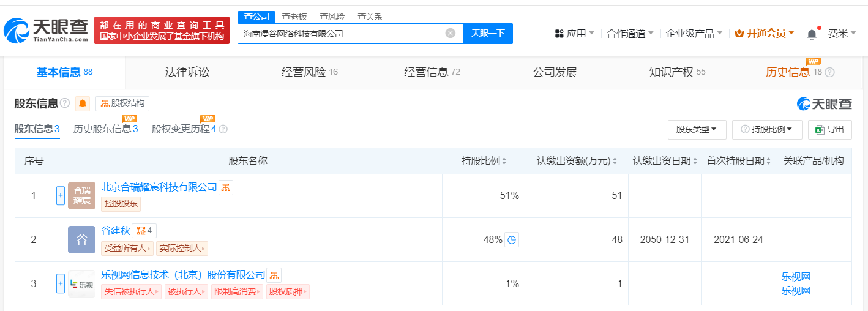Image resolution: width=868 pixels, height=311 pixels.
Task: Click the pie chart icon next to 48%
Action: (512, 240)
